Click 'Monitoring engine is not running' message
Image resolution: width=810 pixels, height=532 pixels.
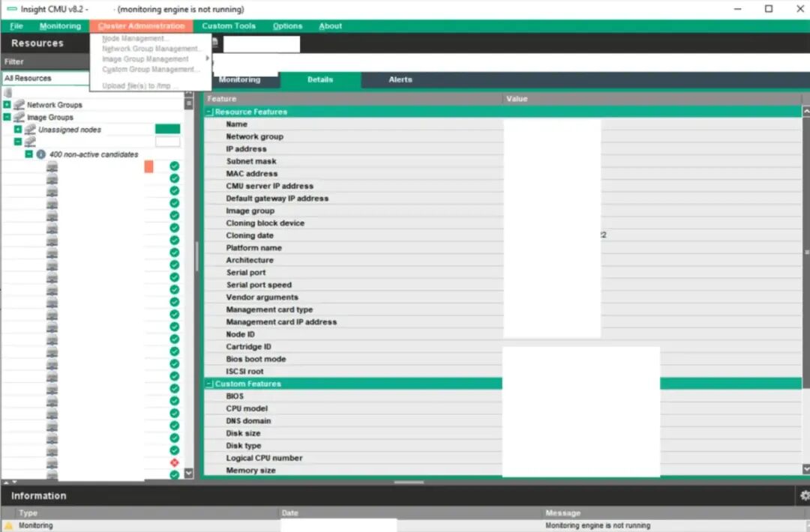coord(598,525)
